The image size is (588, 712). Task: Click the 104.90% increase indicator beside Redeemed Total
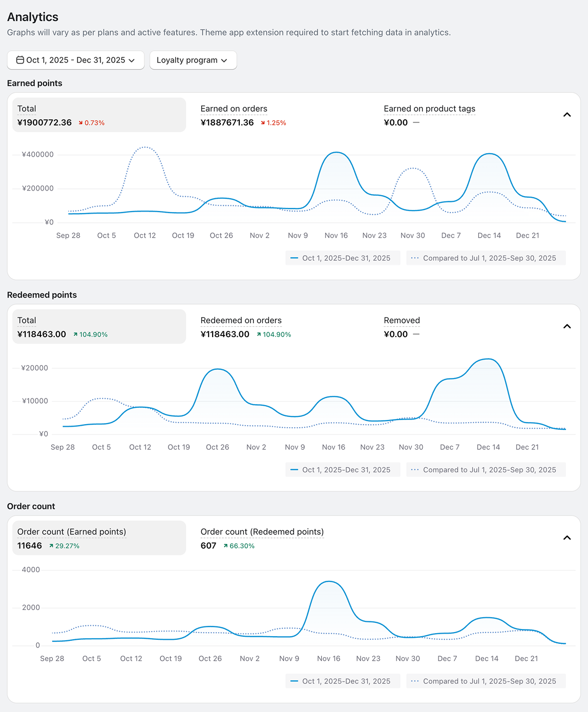pyautogui.click(x=91, y=334)
